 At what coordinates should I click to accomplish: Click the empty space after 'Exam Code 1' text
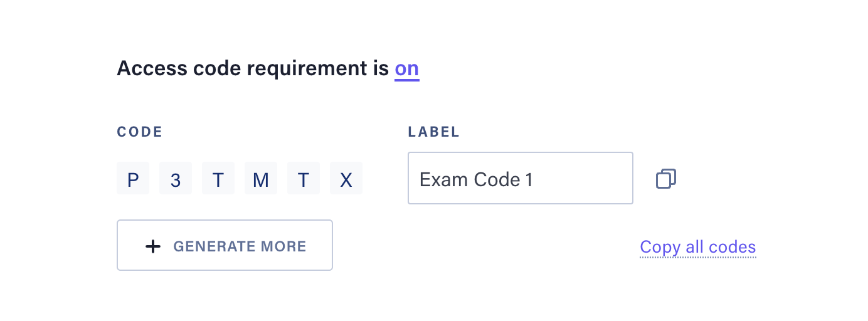tap(583, 179)
